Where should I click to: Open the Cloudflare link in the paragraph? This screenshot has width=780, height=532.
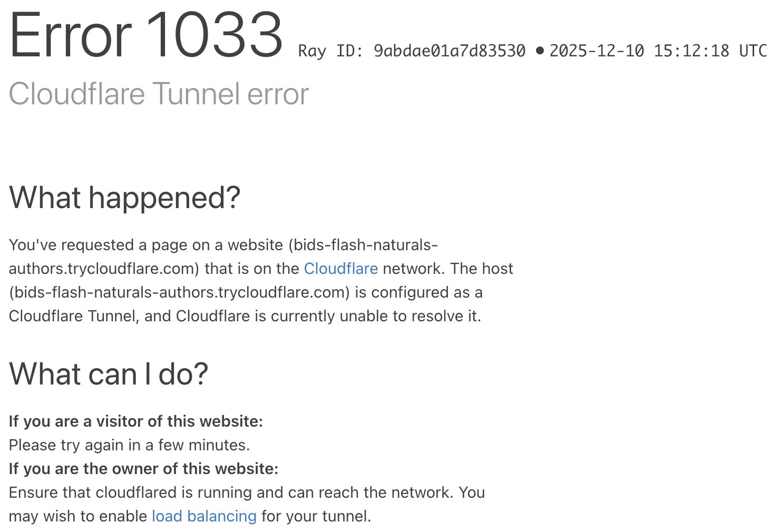340,269
